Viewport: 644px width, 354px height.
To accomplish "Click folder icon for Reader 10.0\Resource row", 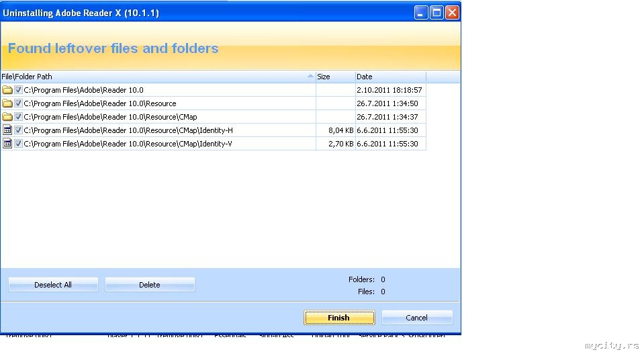I will tap(7, 103).
